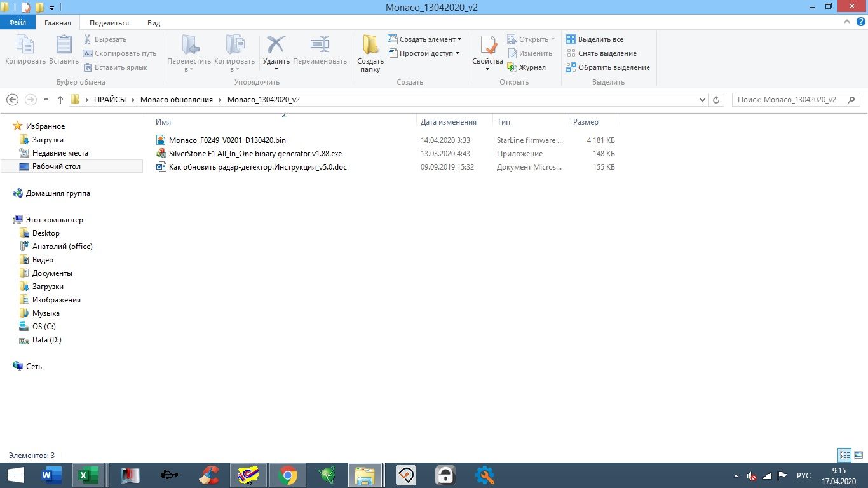The image size is (868, 488).
Task: Select file Monaco_F0249_V0201_D130420.bin
Action: pos(227,140)
